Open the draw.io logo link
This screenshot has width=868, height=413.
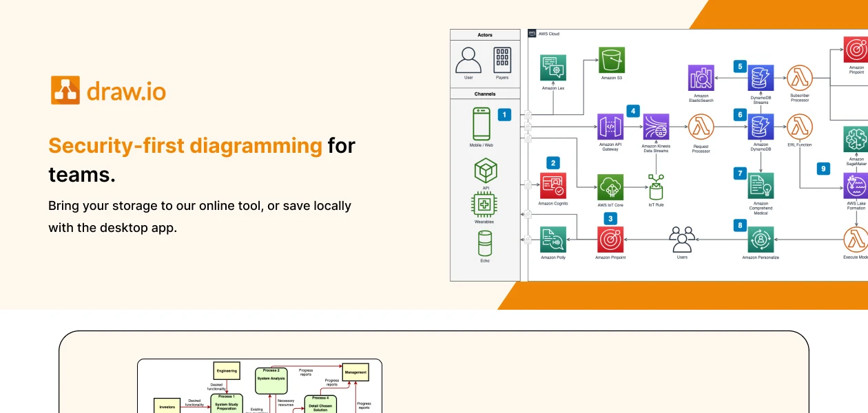(x=108, y=89)
